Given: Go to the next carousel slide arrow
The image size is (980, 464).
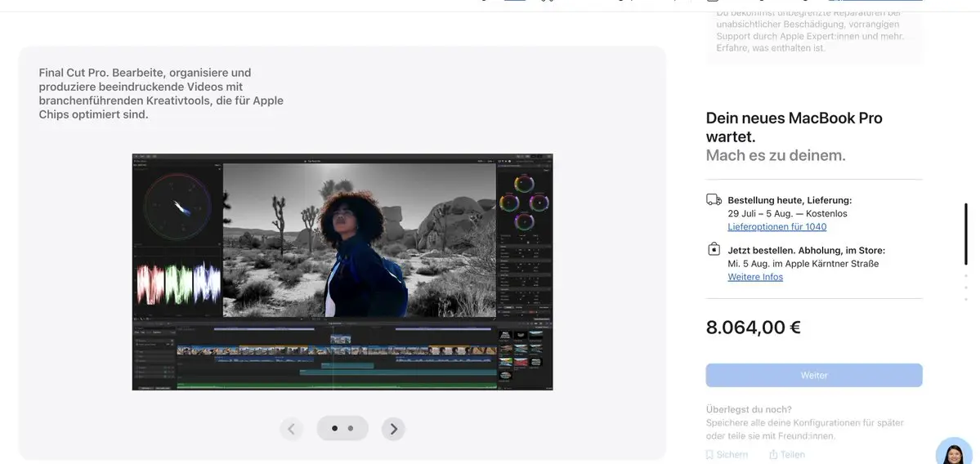Looking at the screenshot, I should point(393,429).
